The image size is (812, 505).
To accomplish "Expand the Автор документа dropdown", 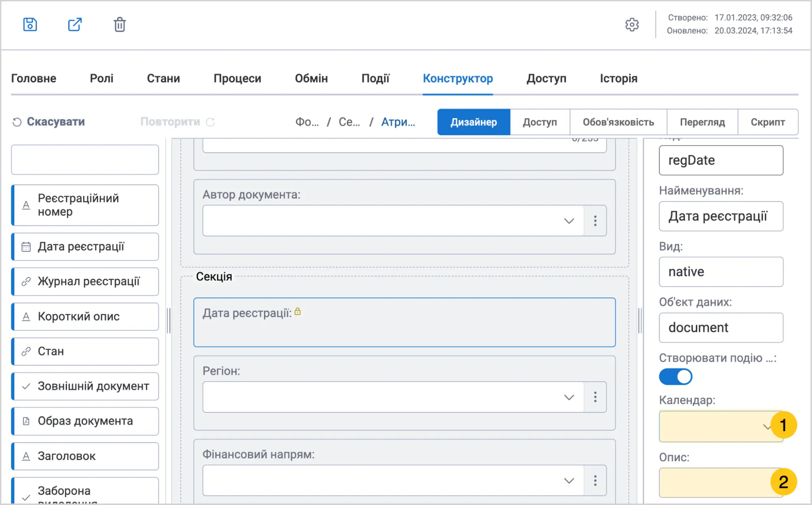I will pos(393,221).
